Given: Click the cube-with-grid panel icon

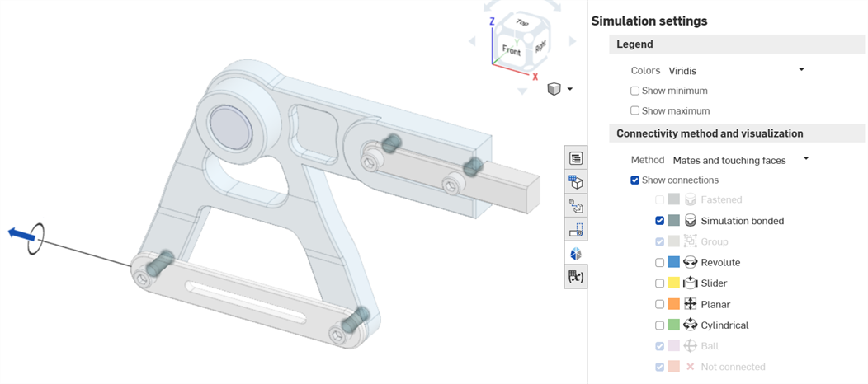Looking at the screenshot, I should (576, 182).
